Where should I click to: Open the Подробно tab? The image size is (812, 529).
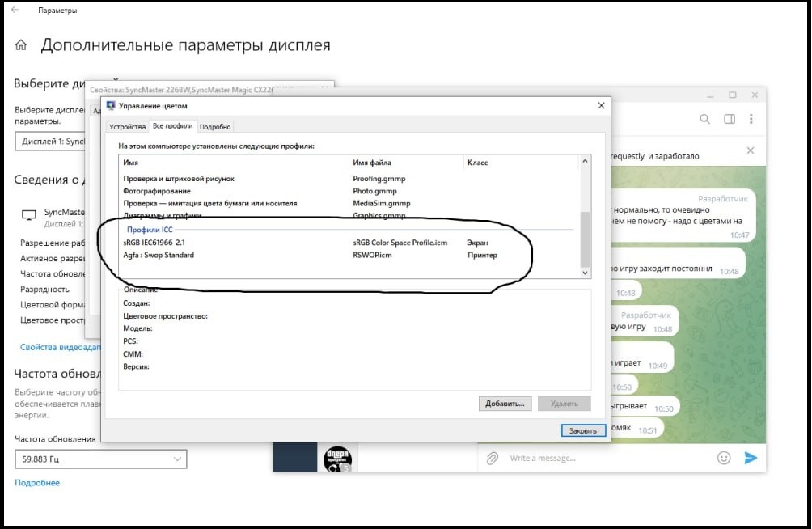[215, 127]
